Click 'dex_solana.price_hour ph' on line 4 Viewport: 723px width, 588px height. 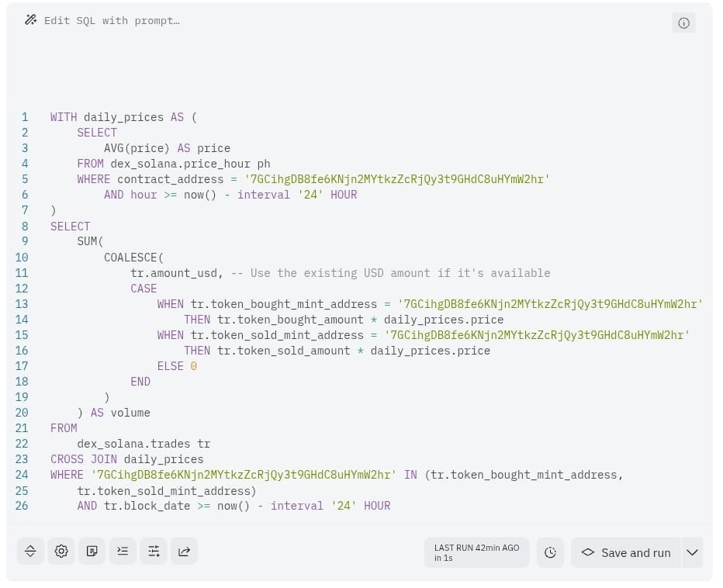click(190, 164)
